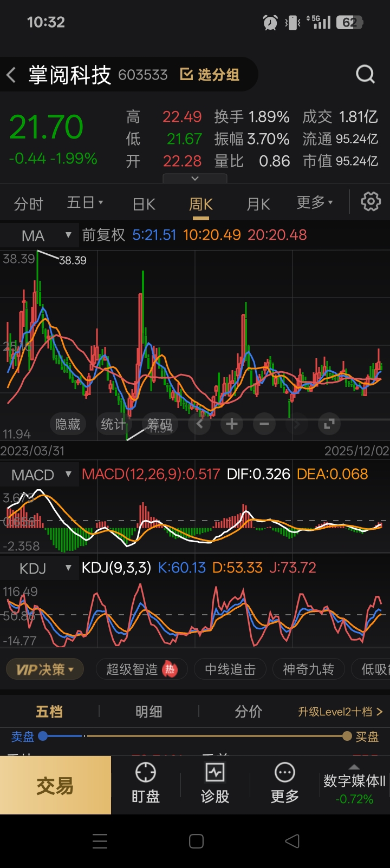Tap the 统计 chart button
Viewport: 390px width, 868px height.
click(x=113, y=424)
